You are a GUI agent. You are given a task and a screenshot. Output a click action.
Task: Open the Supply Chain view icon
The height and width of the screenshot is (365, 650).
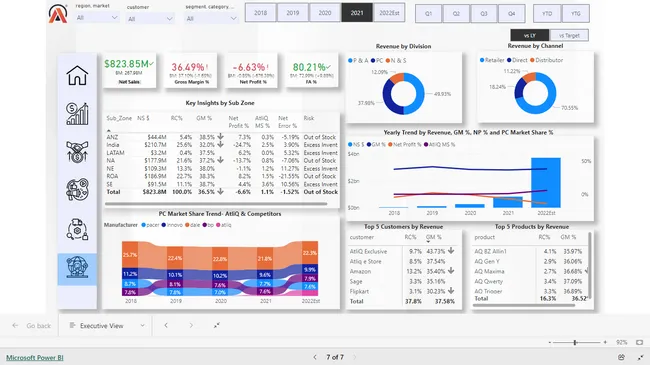point(77,229)
